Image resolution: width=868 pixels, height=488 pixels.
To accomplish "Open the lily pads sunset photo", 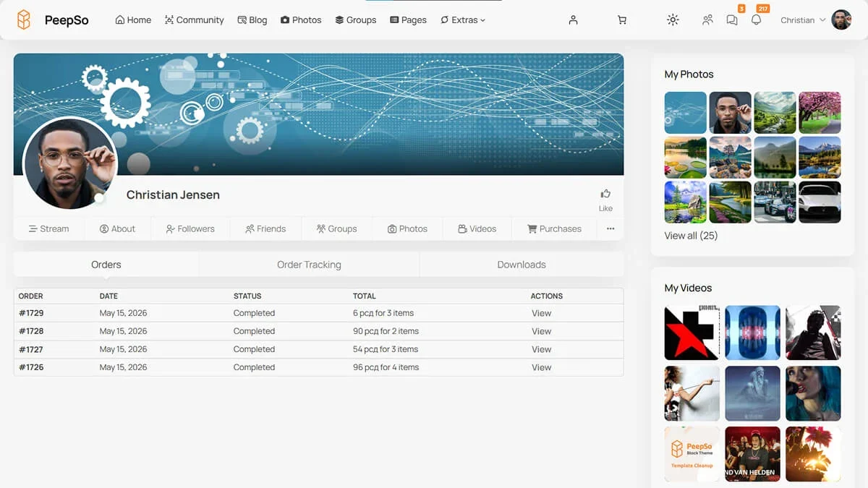I will (686, 157).
